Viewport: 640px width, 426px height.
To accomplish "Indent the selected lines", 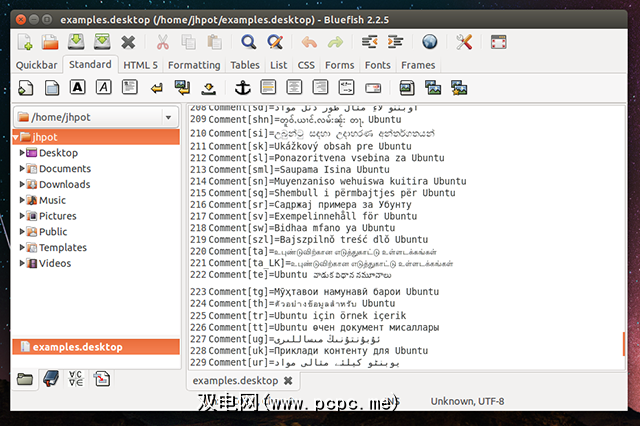I will click(395, 42).
